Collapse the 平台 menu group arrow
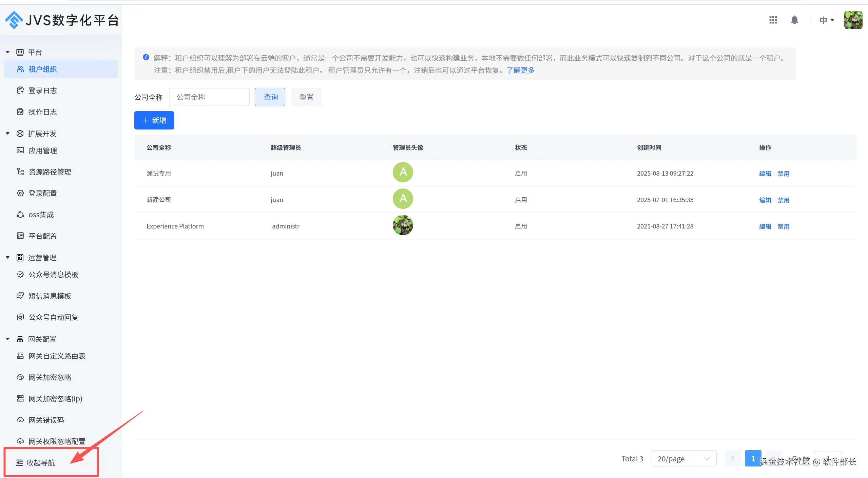Screen dimensions: 868x478 click(8, 52)
